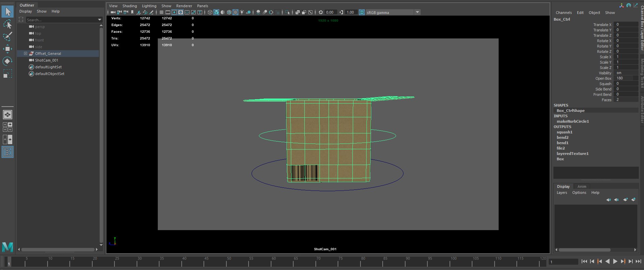Toggle the color management ON button

[x=362, y=12]
